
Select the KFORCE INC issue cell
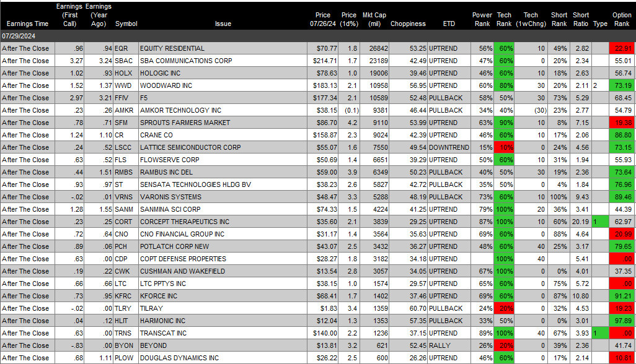[x=223, y=296]
